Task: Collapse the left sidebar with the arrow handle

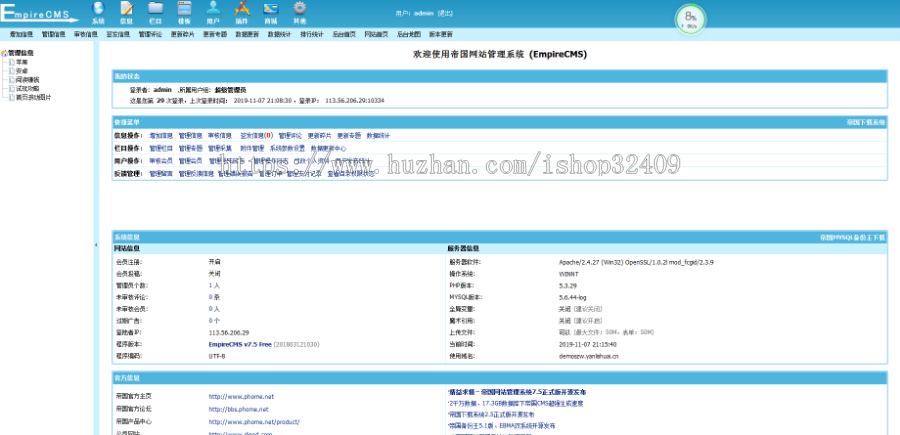Action: tap(96, 245)
